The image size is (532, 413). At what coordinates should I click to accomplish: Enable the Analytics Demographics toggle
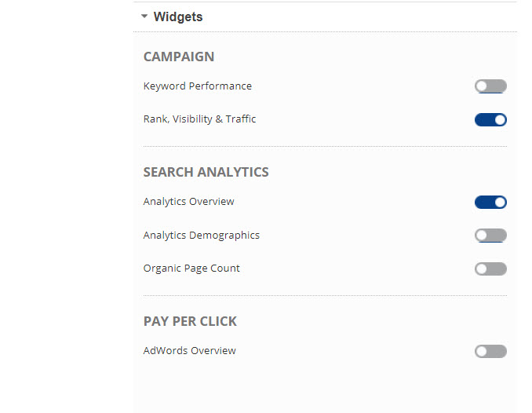490,236
